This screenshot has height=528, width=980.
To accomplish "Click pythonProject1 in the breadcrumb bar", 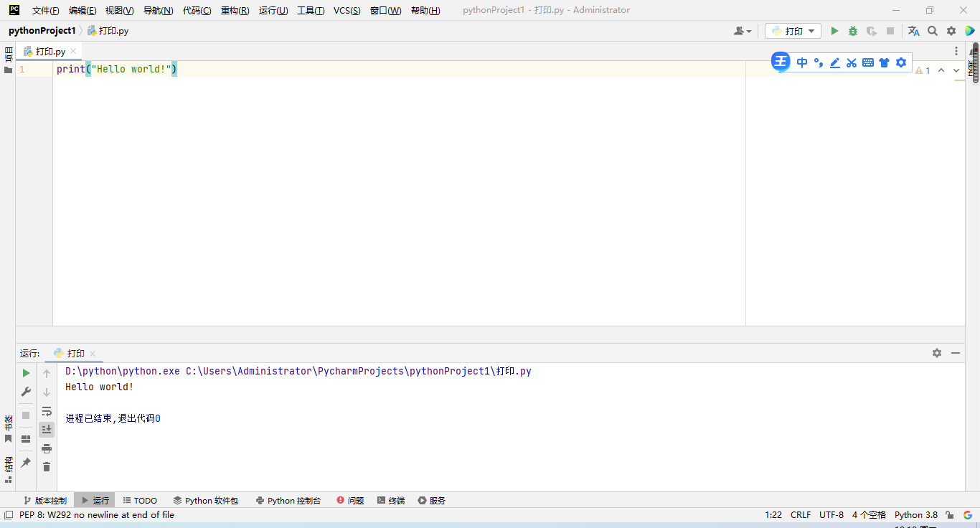I will (42, 31).
